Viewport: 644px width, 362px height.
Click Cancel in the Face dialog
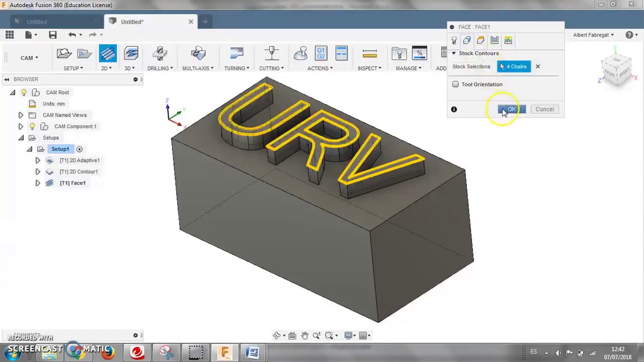click(544, 109)
